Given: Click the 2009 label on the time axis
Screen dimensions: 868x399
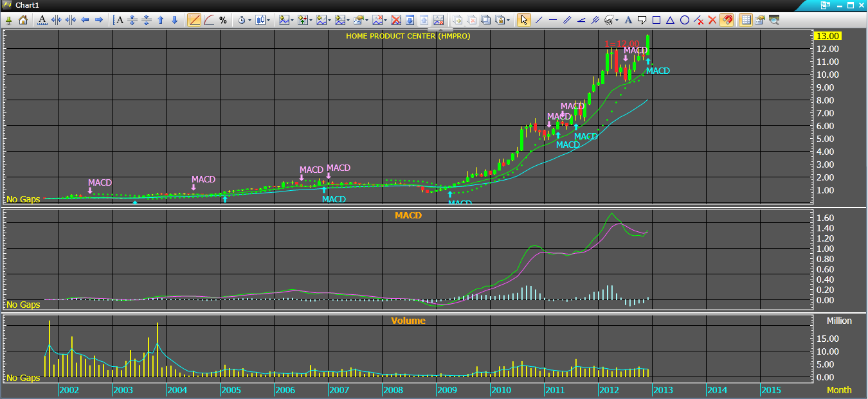Looking at the screenshot, I should [x=447, y=390].
